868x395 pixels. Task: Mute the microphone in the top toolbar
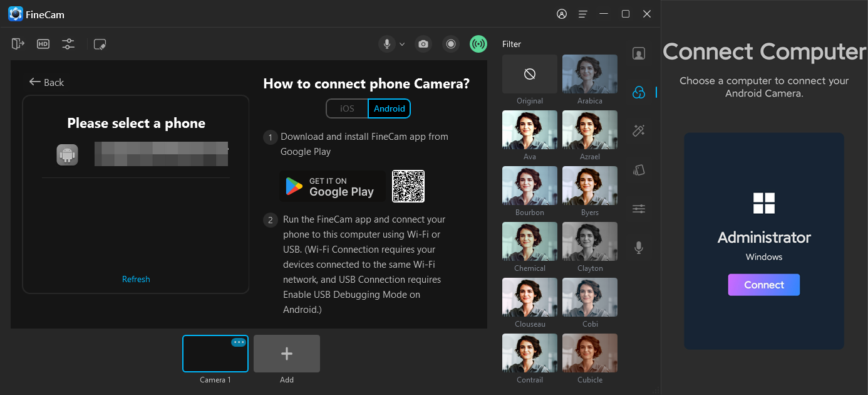click(x=387, y=44)
